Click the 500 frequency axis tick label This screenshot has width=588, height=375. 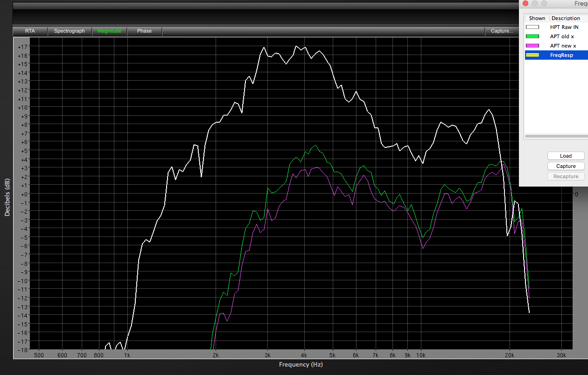point(39,355)
